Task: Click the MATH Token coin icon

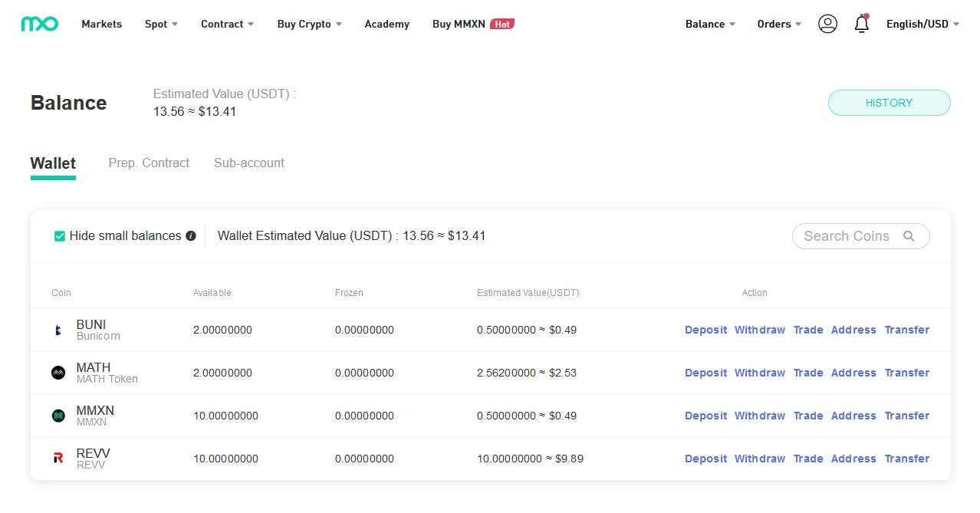Action: click(x=58, y=373)
